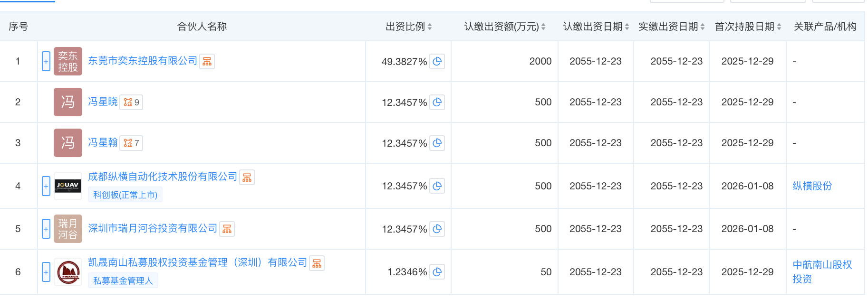Click the structure icon next to 成都纵横自动化技术股份有限公司
The width and height of the screenshot is (868, 299).
(247, 178)
